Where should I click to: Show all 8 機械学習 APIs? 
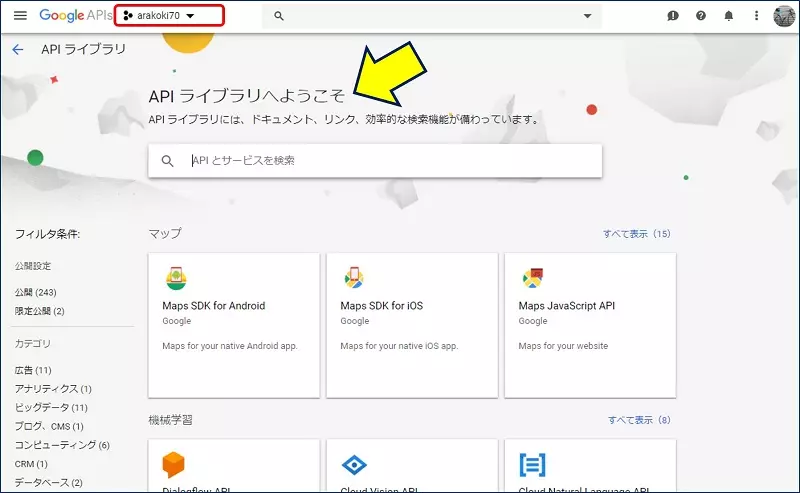tap(639, 420)
